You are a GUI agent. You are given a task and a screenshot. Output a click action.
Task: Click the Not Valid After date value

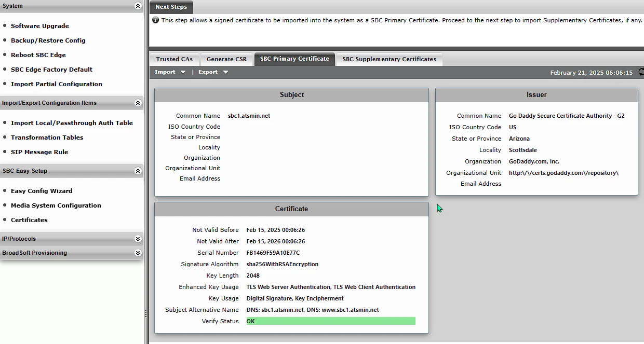click(x=276, y=241)
